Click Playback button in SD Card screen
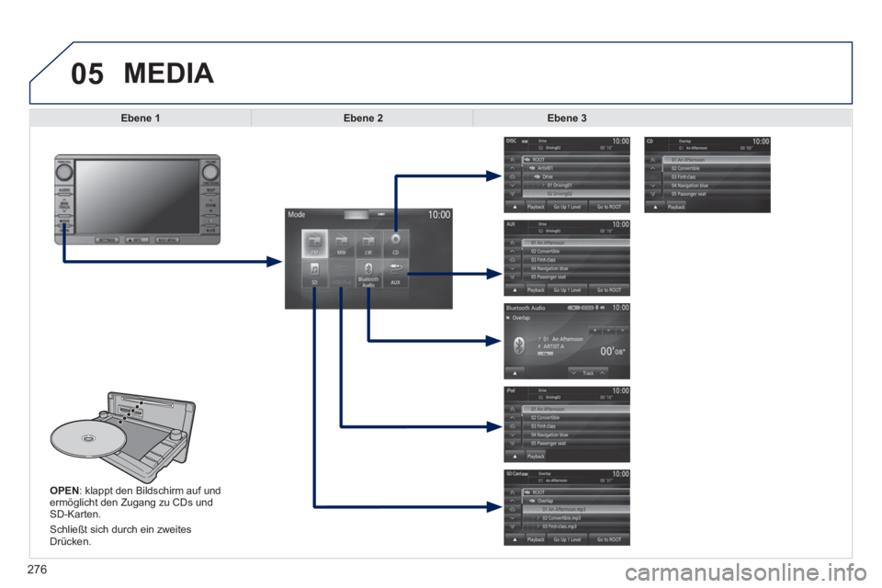The width and height of the screenshot is (882, 588). pyautogui.click(x=536, y=539)
